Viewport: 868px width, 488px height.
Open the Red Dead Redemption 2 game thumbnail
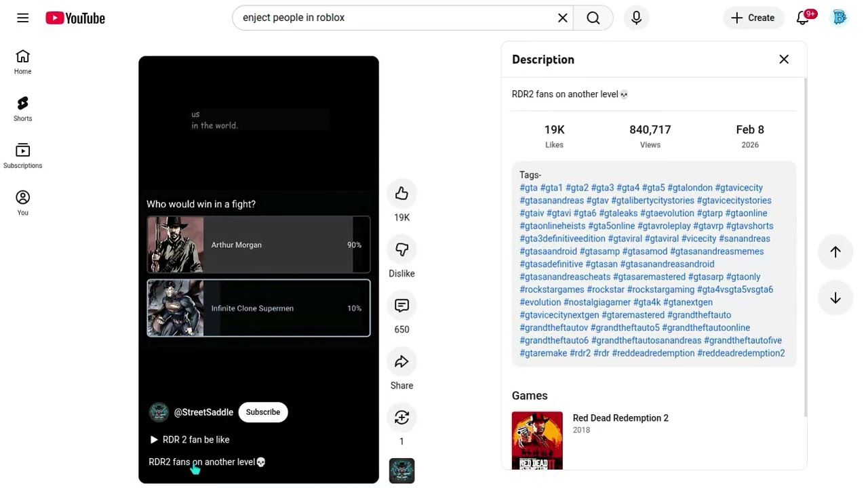(x=537, y=441)
